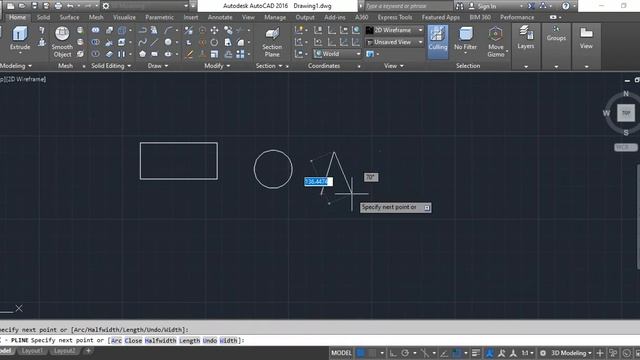Select the Extrude tool
The width and height of the screenshot is (640, 360).
pos(20,38)
